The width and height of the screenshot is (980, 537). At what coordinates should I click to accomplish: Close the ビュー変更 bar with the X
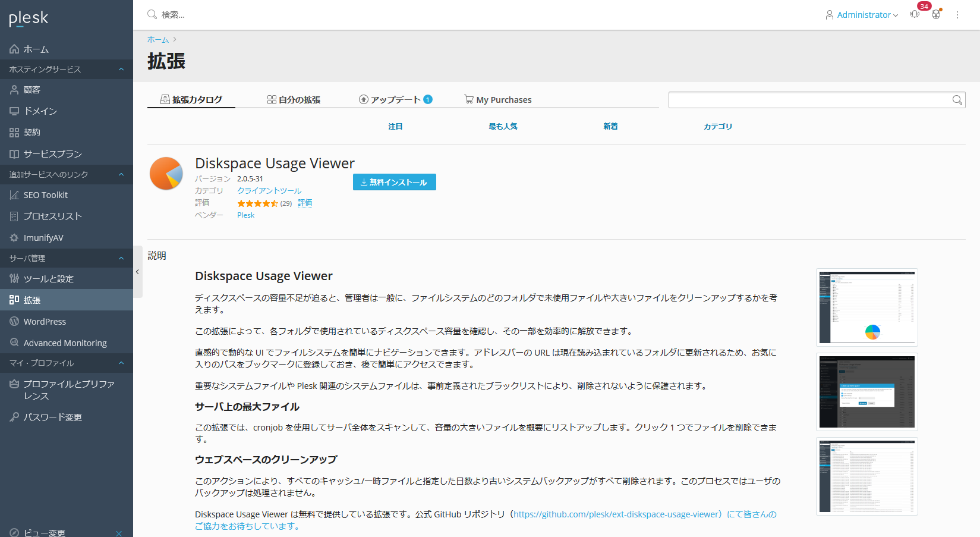point(119,533)
